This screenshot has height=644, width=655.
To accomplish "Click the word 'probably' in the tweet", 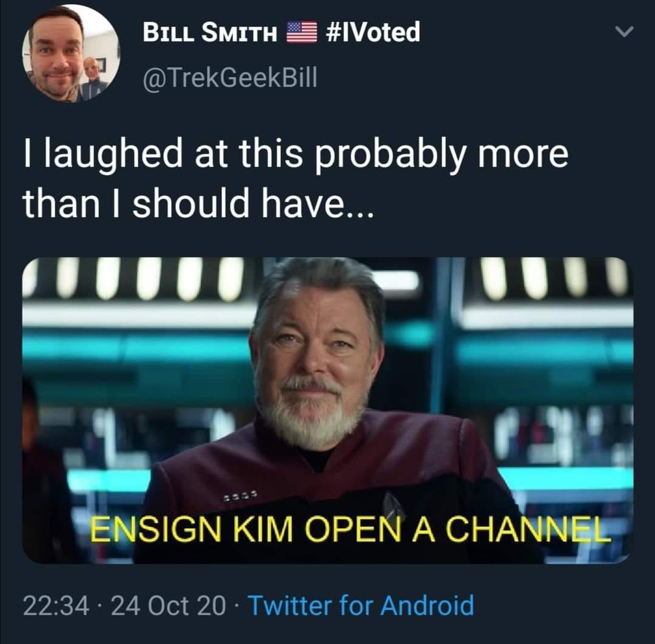I will click(x=391, y=155).
